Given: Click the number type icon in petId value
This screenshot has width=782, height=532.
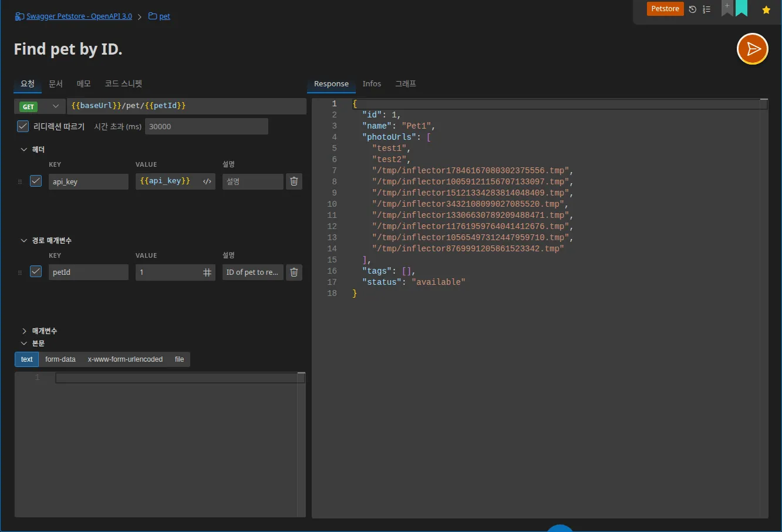Looking at the screenshot, I should [x=207, y=272].
